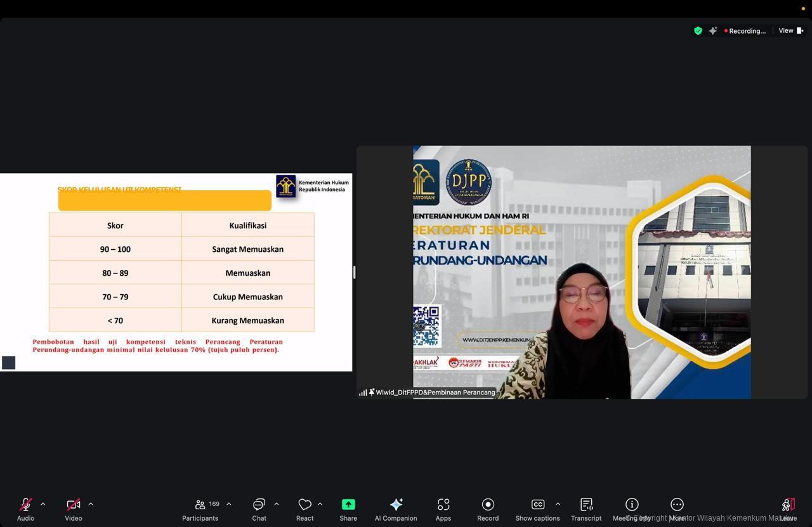812x527 pixels.
Task: Open the View layout menu
Action: pos(790,30)
